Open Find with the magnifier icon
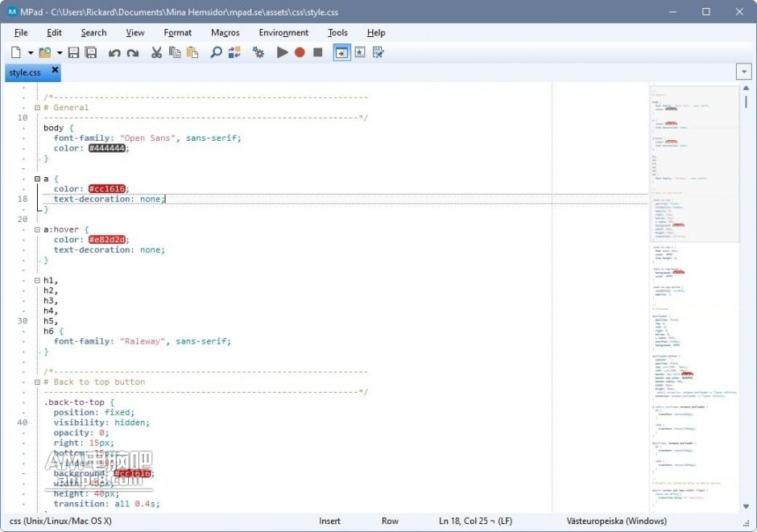Viewport: 757px width, 532px height. (x=216, y=52)
